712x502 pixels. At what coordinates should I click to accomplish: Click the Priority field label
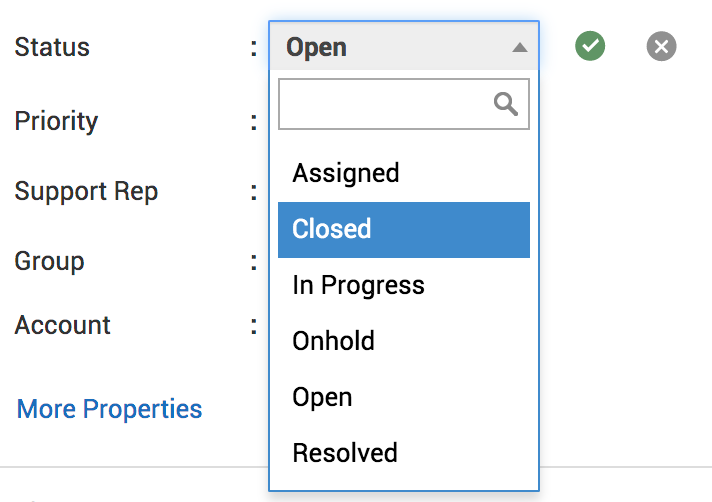[x=56, y=122]
